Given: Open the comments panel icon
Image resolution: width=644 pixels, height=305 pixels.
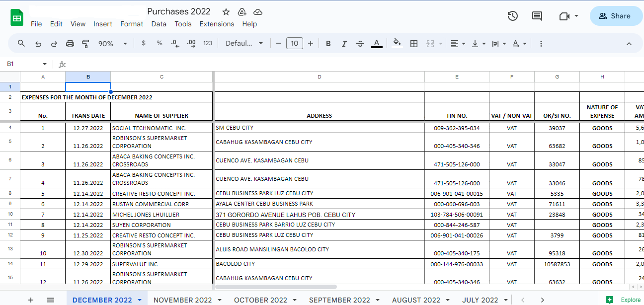Looking at the screenshot, I should 537,16.
